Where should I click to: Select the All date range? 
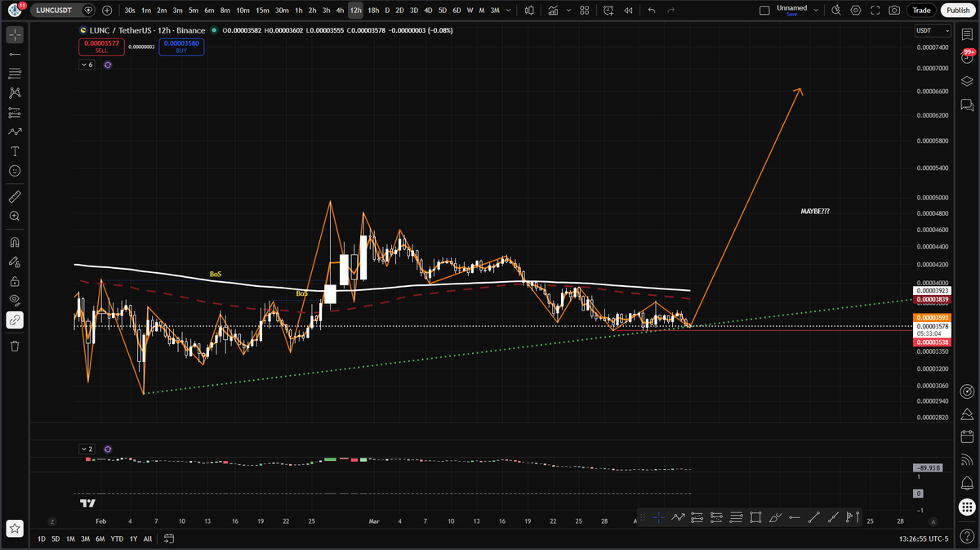point(147,539)
